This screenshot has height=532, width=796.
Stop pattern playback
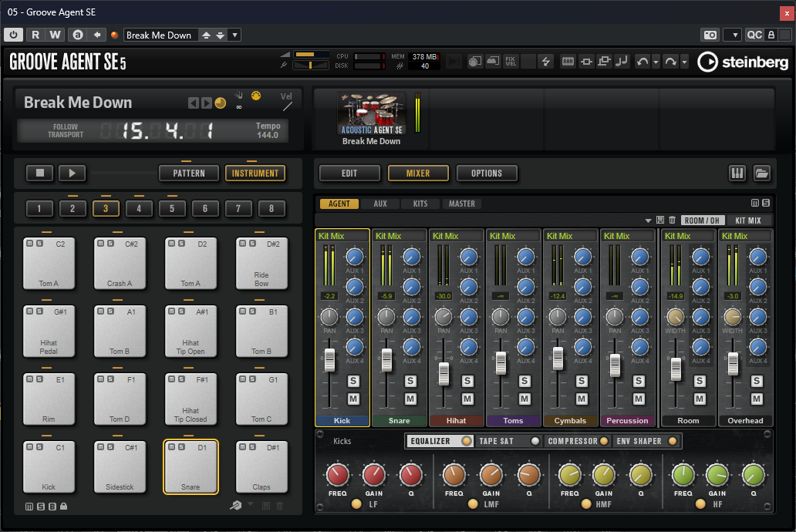(x=40, y=173)
